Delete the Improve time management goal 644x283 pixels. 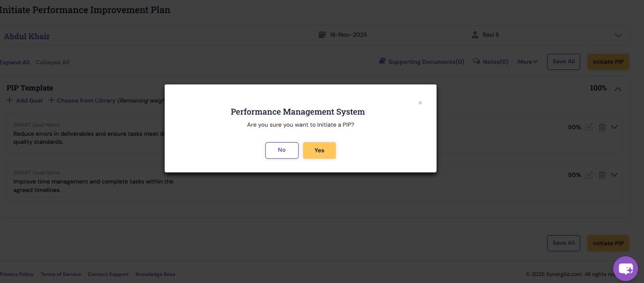point(602,175)
